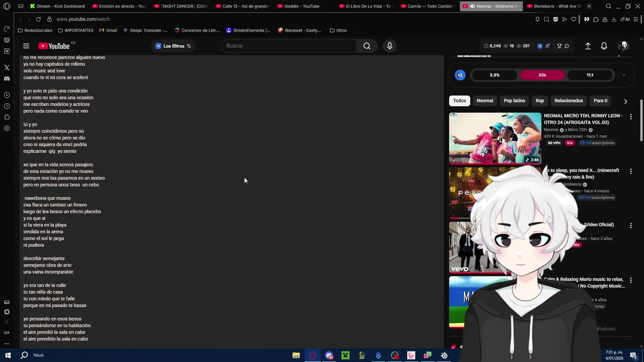Open Minecraft from taskbar
The height and width of the screenshot is (362, 644).
[x=345, y=355]
